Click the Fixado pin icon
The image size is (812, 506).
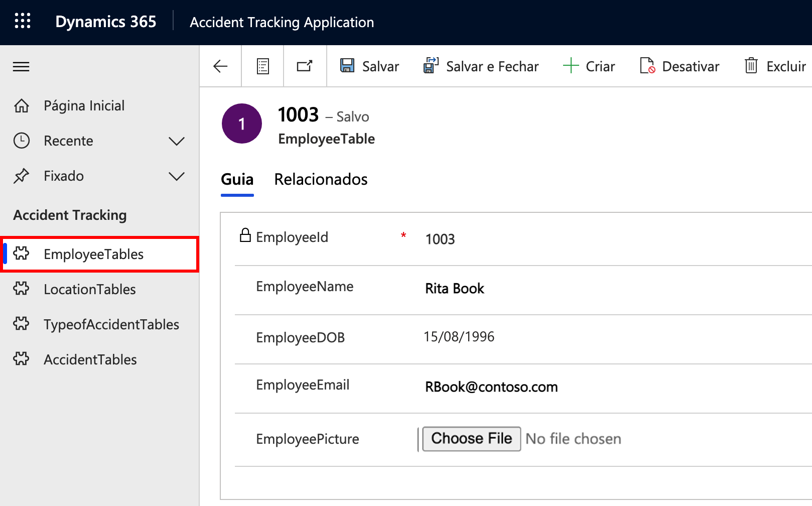[x=22, y=176]
